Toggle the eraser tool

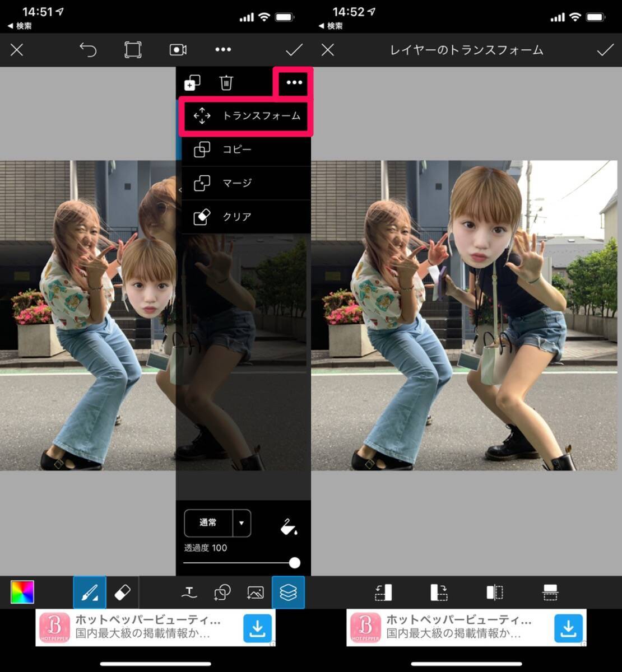point(122,592)
